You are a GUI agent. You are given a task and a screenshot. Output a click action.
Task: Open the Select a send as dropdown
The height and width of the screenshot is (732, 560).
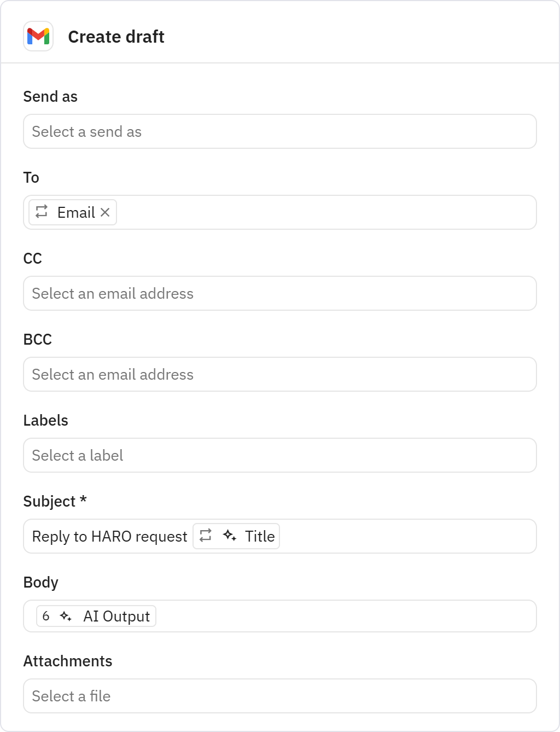pos(280,131)
